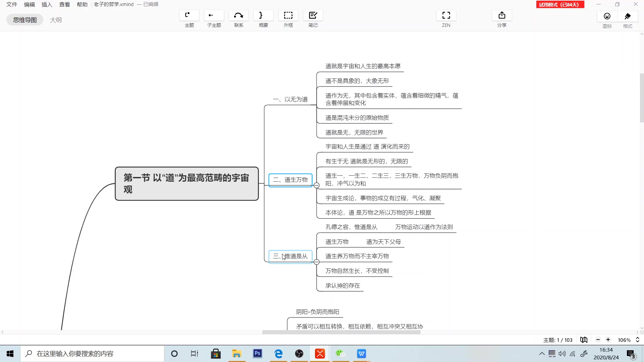
Task: Open the 查看 menu
Action: [x=65, y=4]
